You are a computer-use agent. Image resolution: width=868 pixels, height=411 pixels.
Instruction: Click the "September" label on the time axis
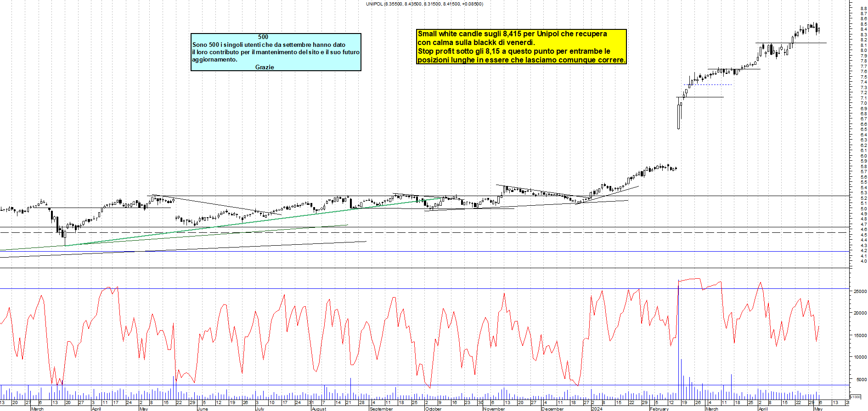pos(381,409)
